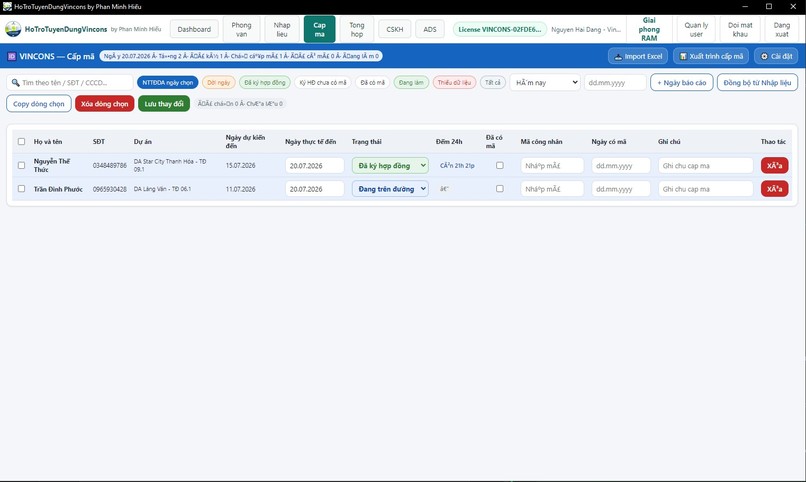
Task: Open the Tong hop tab
Action: pos(357,29)
